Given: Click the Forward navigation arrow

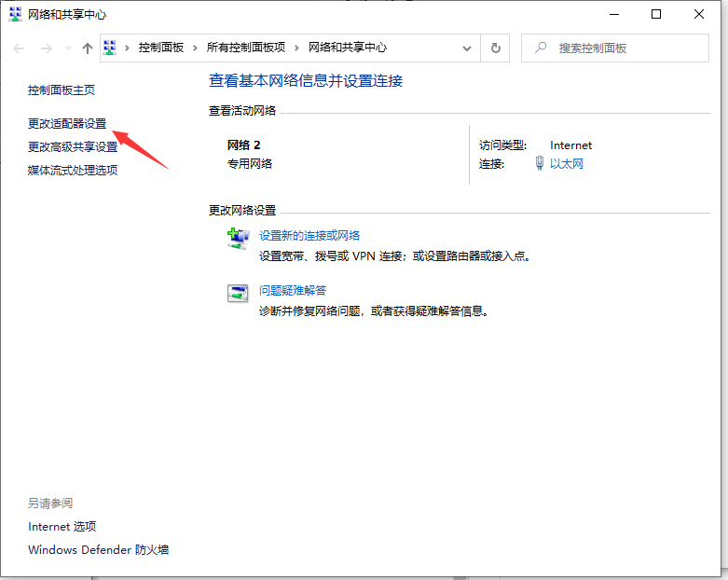Looking at the screenshot, I should coord(45,48).
